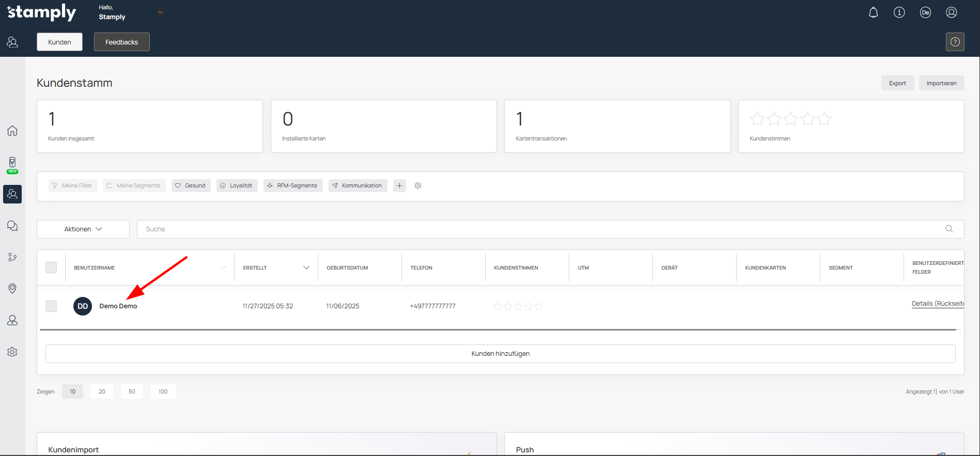
Task: Select the Kunden tab
Action: click(x=59, y=42)
